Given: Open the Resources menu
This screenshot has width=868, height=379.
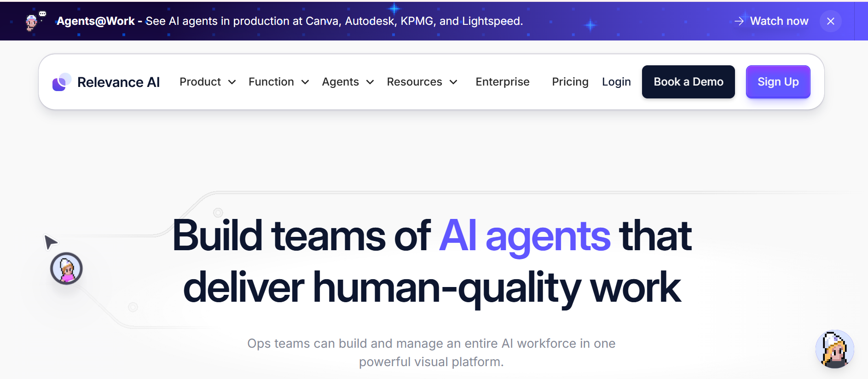Looking at the screenshot, I should click(x=422, y=82).
